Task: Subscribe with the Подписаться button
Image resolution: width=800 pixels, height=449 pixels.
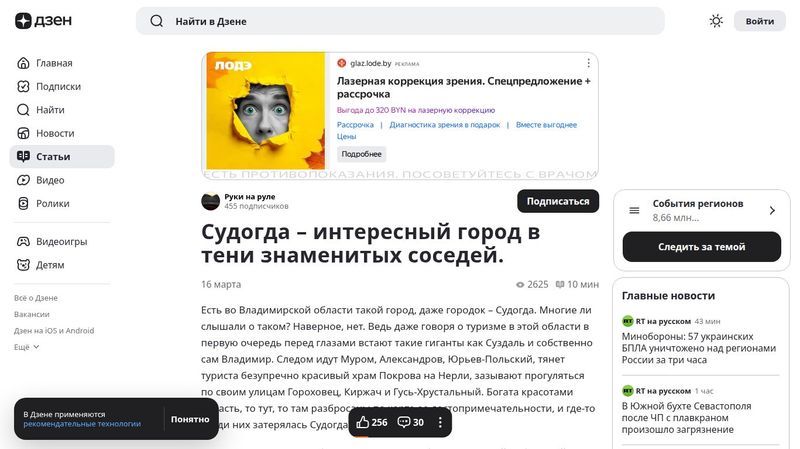Action: pyautogui.click(x=557, y=201)
